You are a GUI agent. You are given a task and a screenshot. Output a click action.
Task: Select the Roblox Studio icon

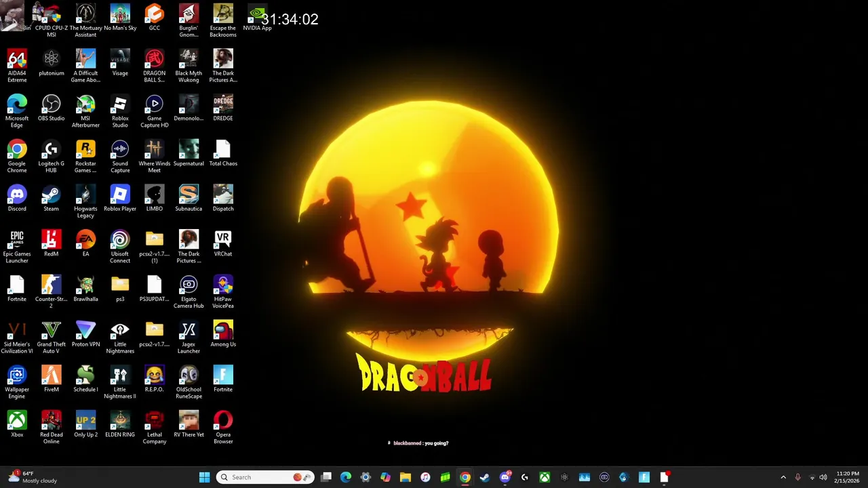point(120,111)
